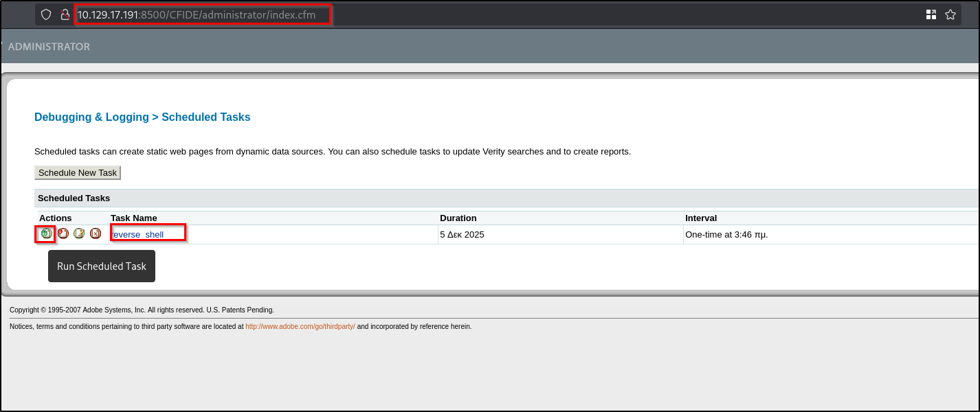Edit the reverse_shell task via pencil icon
The width and height of the screenshot is (980, 412).
point(79,233)
